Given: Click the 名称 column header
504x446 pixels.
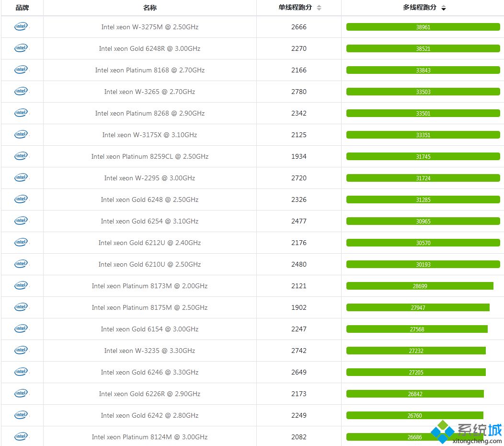Looking at the screenshot, I should pos(149,8).
